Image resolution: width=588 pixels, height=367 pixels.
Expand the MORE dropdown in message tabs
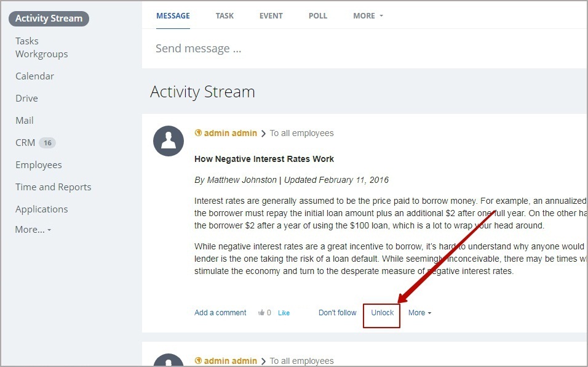click(368, 16)
